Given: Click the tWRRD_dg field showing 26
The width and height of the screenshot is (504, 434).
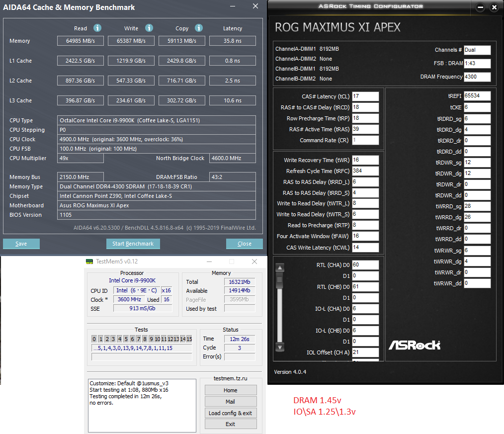Looking at the screenshot, I should coord(477,217).
